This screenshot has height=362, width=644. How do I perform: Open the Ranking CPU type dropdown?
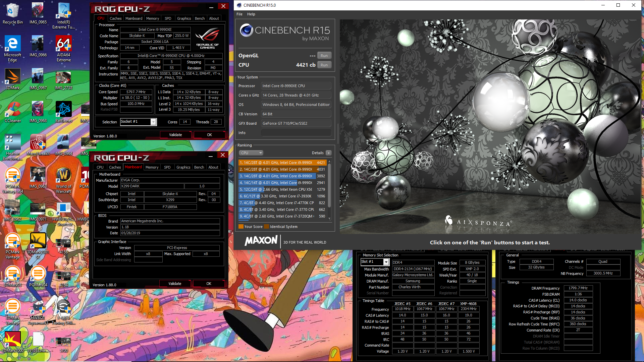coord(251,153)
